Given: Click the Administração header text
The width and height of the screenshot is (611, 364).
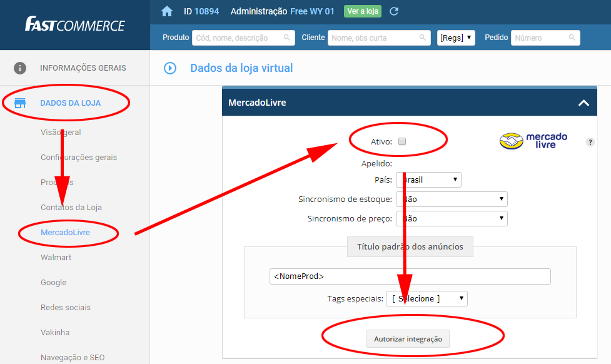Looking at the screenshot, I should [259, 11].
